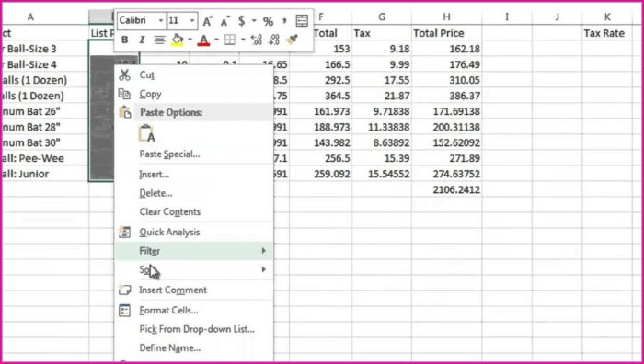Open the Calibri font name dropdown
The height and width of the screenshot is (364, 644).
click(x=161, y=21)
